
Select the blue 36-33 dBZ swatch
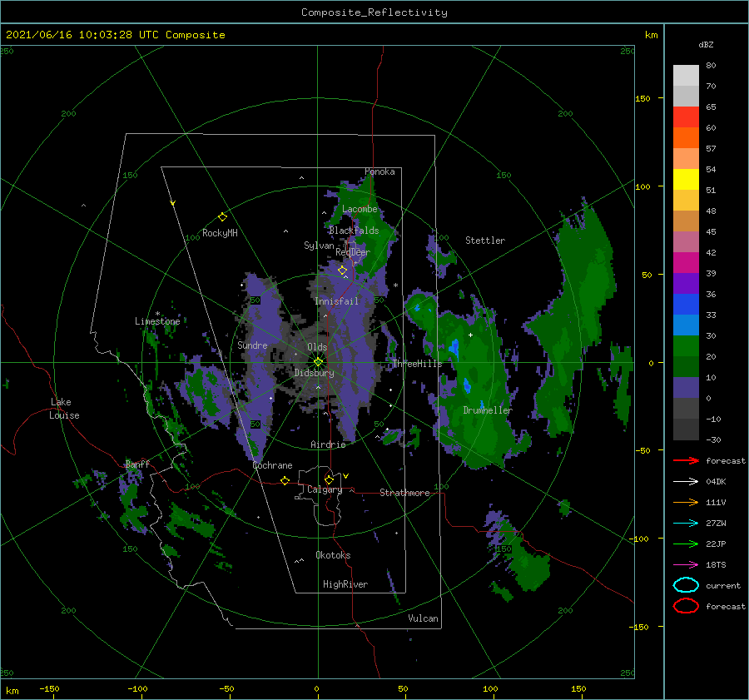click(x=686, y=305)
